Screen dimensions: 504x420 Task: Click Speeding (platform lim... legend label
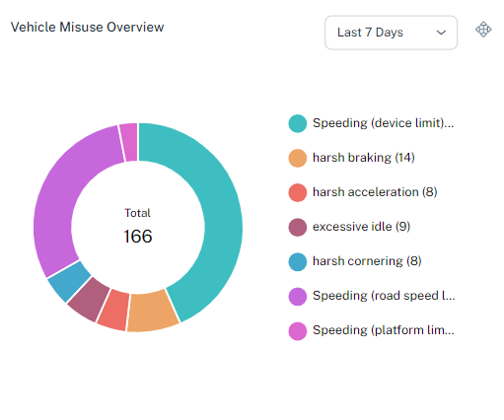coord(384,330)
